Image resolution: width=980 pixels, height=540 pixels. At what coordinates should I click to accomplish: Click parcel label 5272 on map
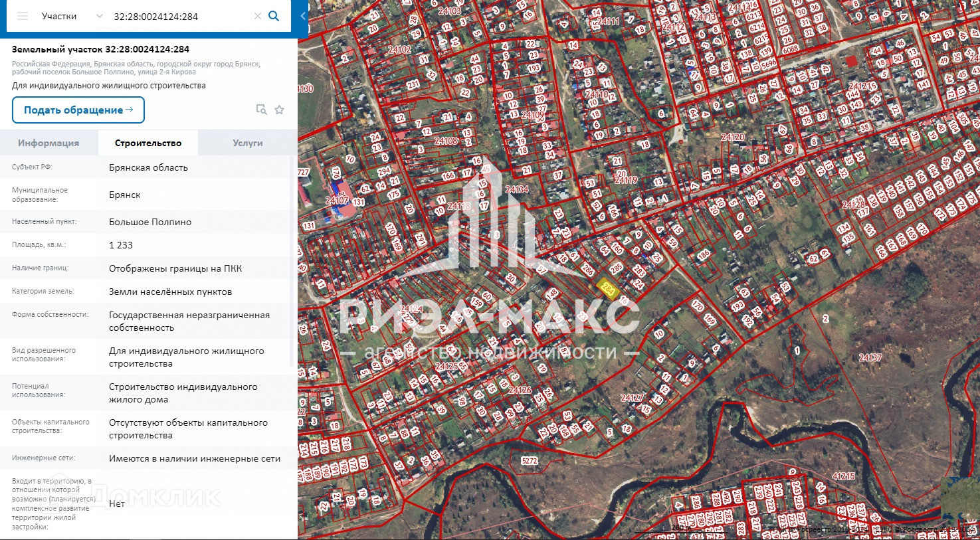[x=530, y=460]
